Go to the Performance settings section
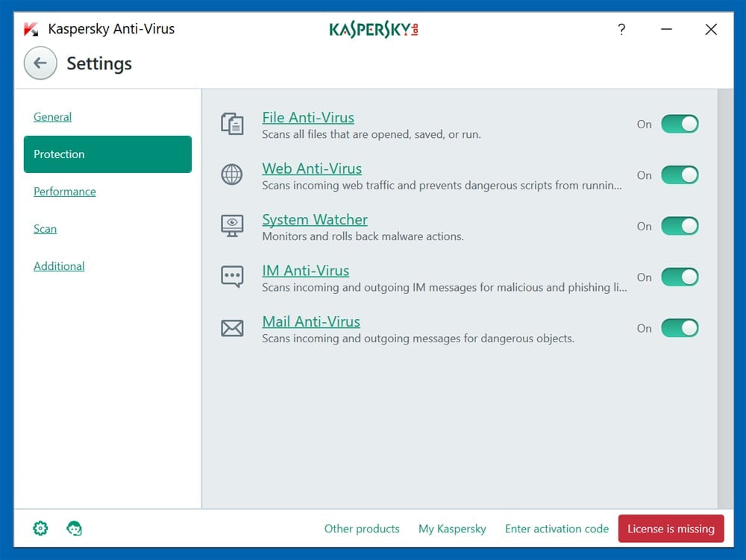 [x=65, y=192]
